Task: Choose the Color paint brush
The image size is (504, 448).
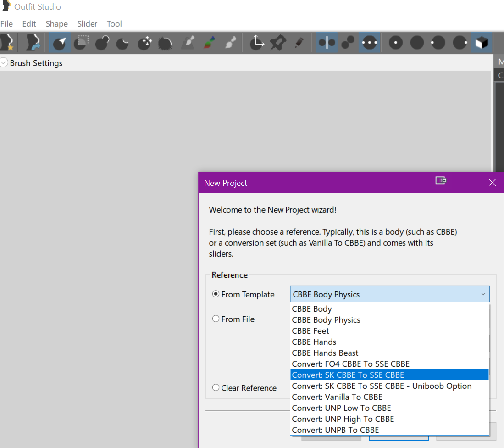Action: tap(210, 42)
